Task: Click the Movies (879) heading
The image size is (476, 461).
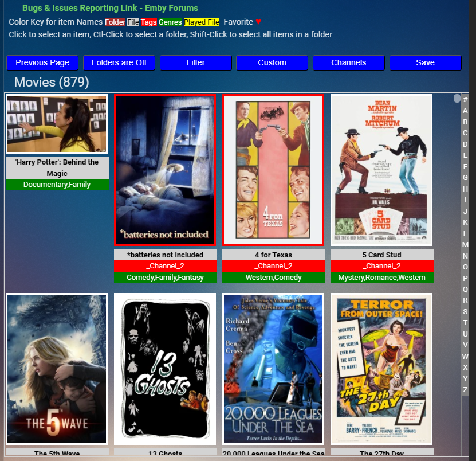Action: (x=52, y=82)
